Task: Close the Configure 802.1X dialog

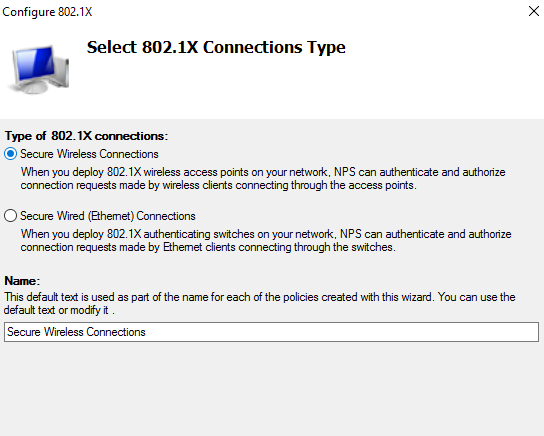Action: click(x=534, y=11)
